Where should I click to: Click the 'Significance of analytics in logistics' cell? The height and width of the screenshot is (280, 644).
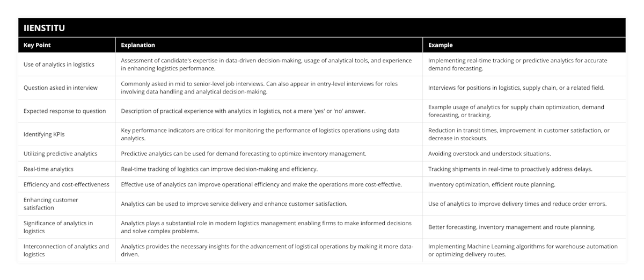pyautogui.click(x=58, y=227)
